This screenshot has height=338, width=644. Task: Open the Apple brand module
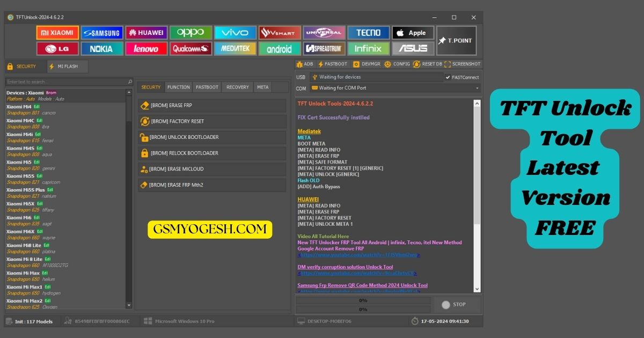point(413,33)
